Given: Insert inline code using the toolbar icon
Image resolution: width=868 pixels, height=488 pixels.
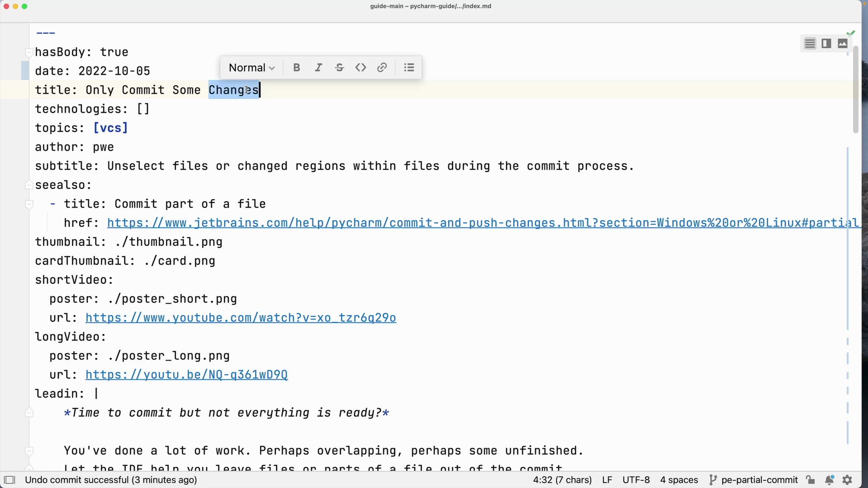Looking at the screenshot, I should click(361, 67).
